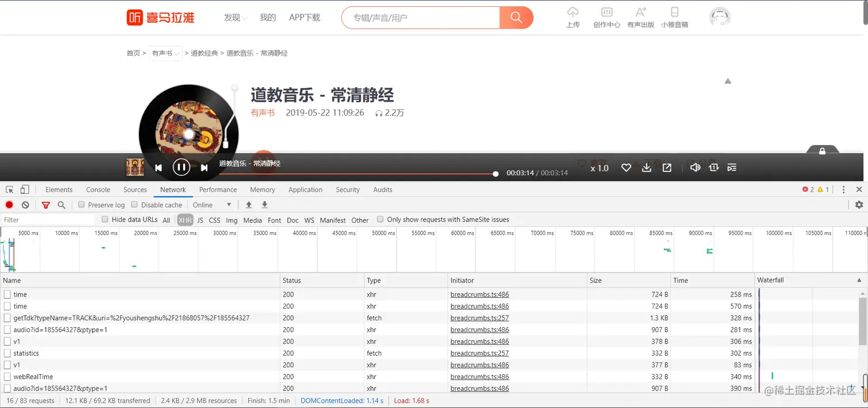Open the Online throttling dropdown

click(x=212, y=205)
